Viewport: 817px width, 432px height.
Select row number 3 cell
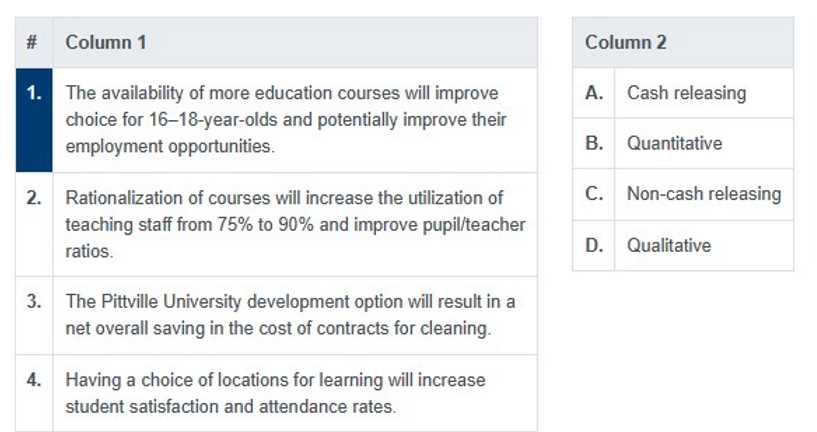[34, 302]
